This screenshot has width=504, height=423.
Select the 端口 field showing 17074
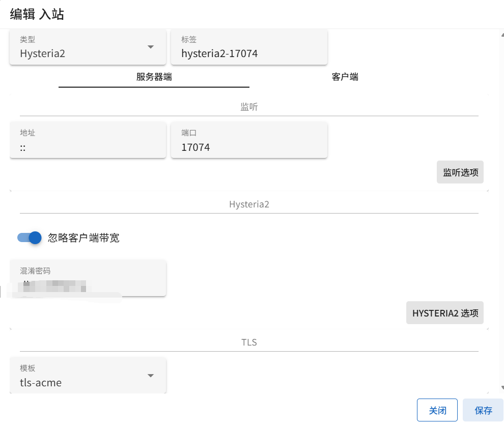tap(249, 147)
